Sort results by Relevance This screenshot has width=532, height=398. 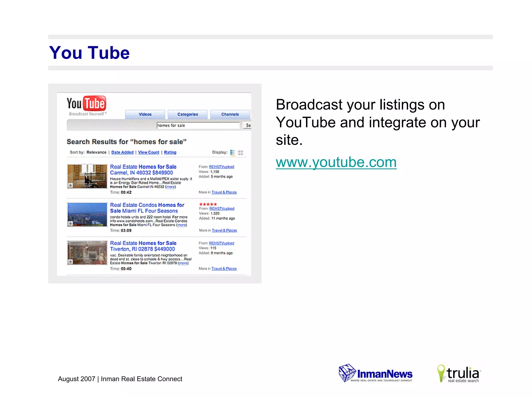96,152
